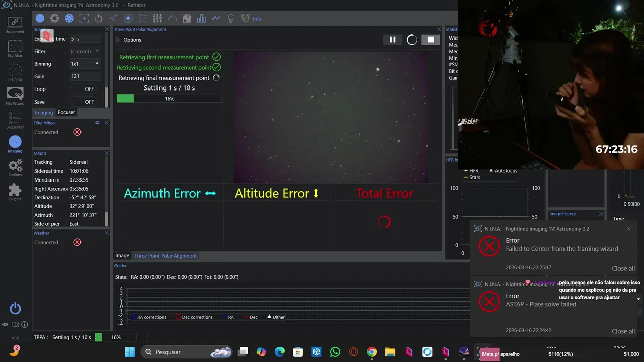The image size is (644, 362).
Task: Click the refresh circle next to the pause button
Action: 412,40
